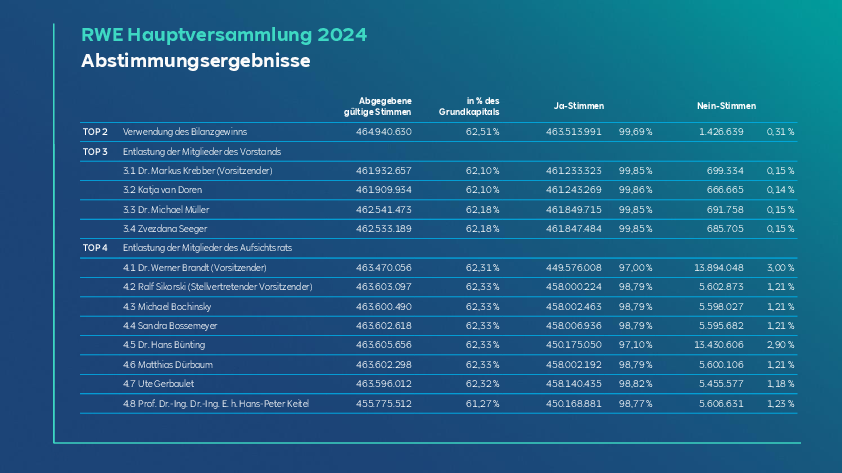Click 'Entlastung der Mitglieder des Aufsichtsrats'

tap(207, 248)
